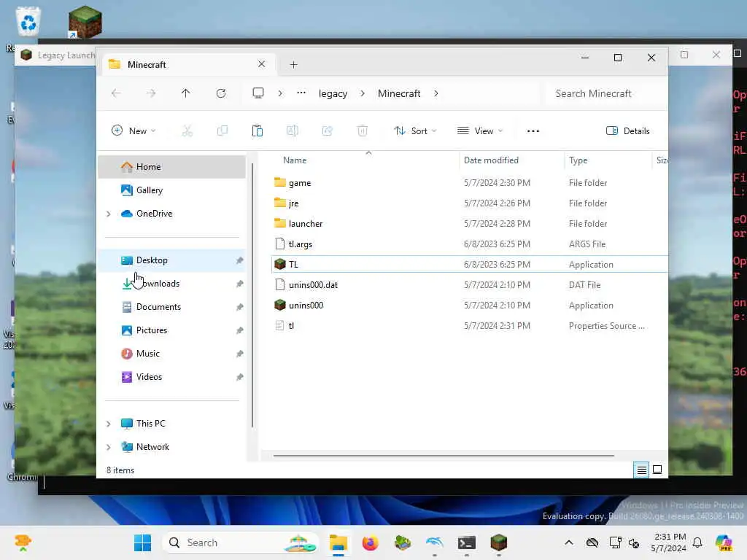The width and height of the screenshot is (747, 560).
Task: Open the See more three-dots menu
Action: (x=533, y=131)
